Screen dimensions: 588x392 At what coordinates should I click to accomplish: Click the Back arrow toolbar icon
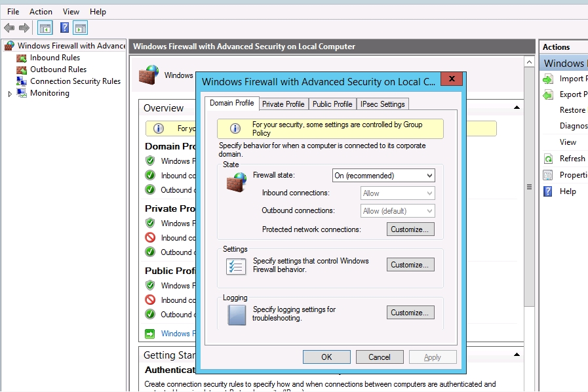pos(9,28)
